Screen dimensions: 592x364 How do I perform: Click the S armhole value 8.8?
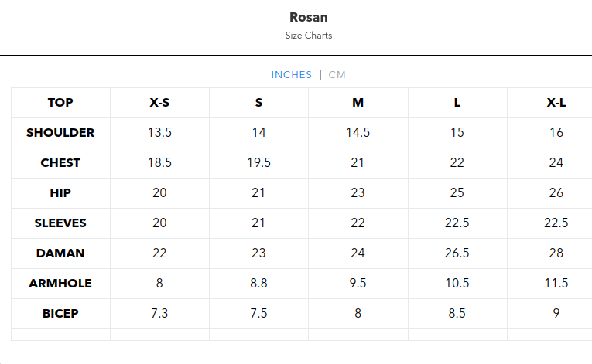(x=258, y=284)
